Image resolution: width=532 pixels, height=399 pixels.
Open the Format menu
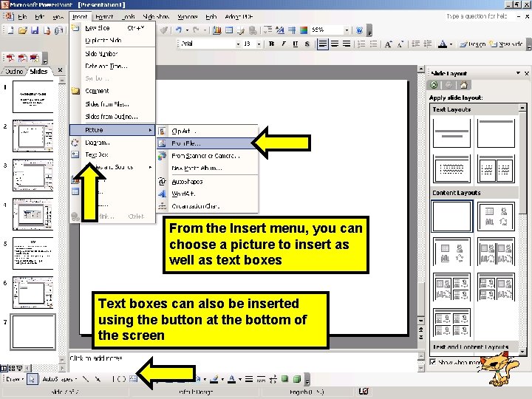[x=104, y=16]
